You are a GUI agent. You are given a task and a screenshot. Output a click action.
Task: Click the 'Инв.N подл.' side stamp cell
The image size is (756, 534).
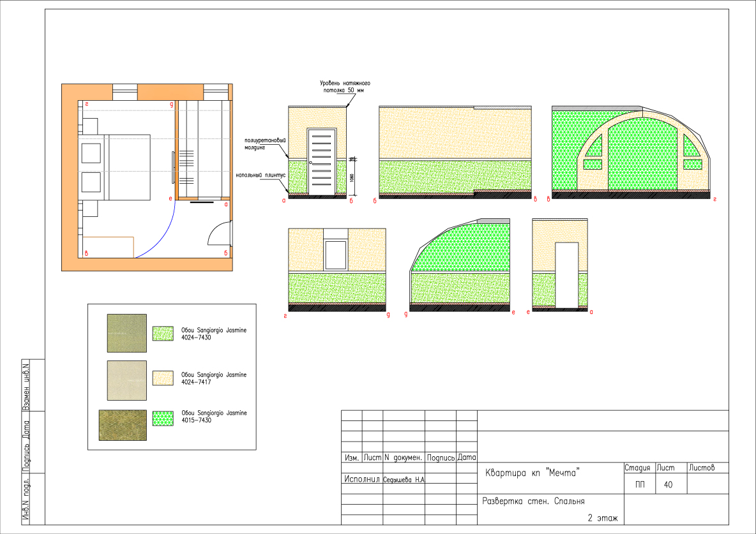point(27,500)
